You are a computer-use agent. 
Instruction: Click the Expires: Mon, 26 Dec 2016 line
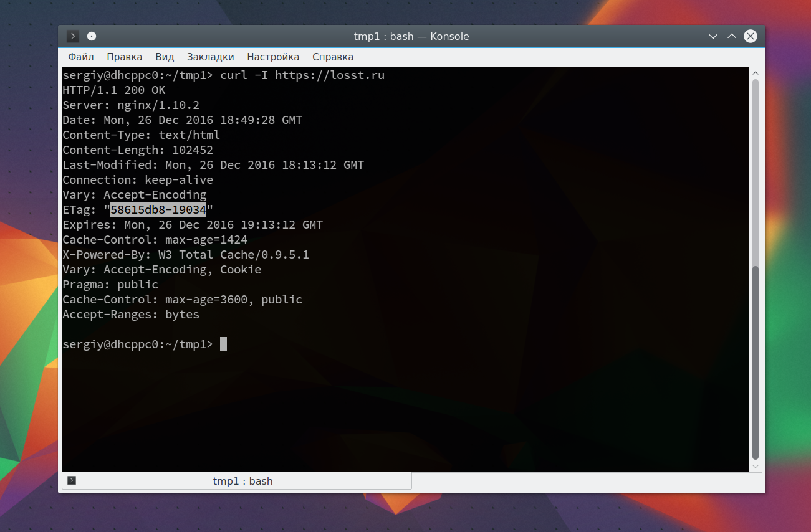[x=193, y=225]
